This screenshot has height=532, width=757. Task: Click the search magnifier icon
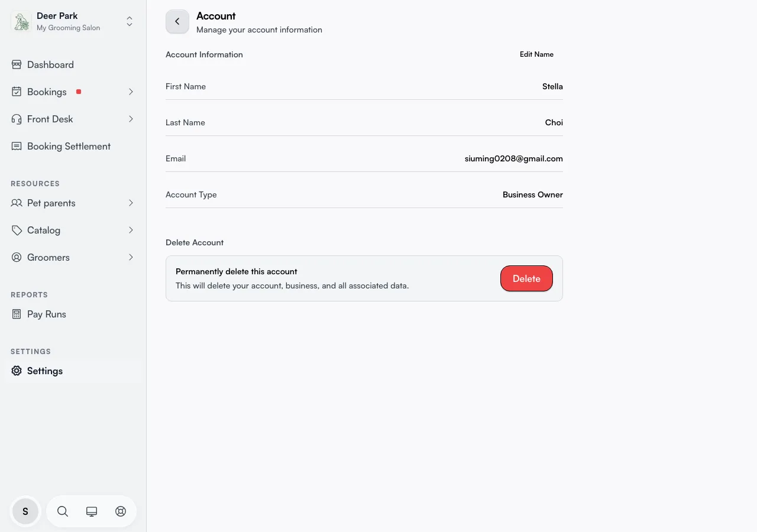pos(63,511)
